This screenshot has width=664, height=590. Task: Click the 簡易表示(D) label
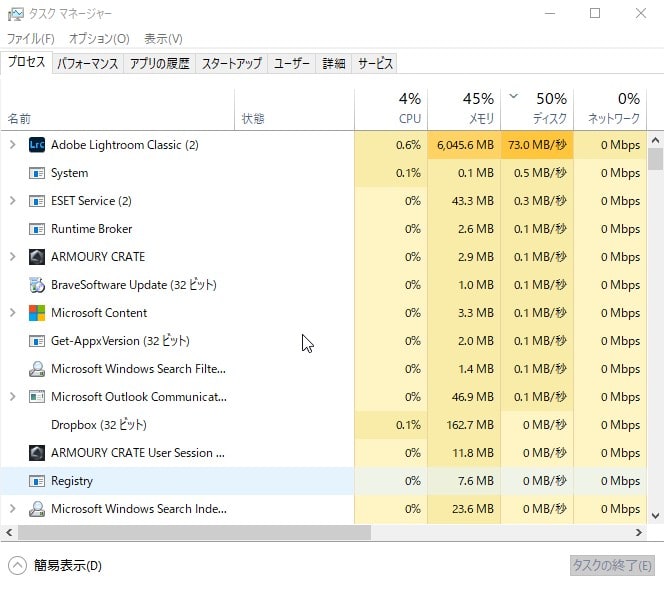[68, 565]
